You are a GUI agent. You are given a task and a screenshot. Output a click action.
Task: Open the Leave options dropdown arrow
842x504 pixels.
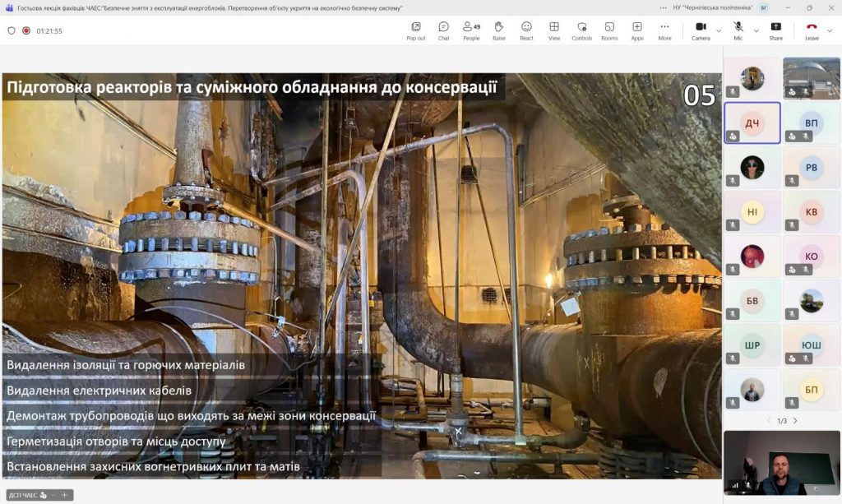830,31
